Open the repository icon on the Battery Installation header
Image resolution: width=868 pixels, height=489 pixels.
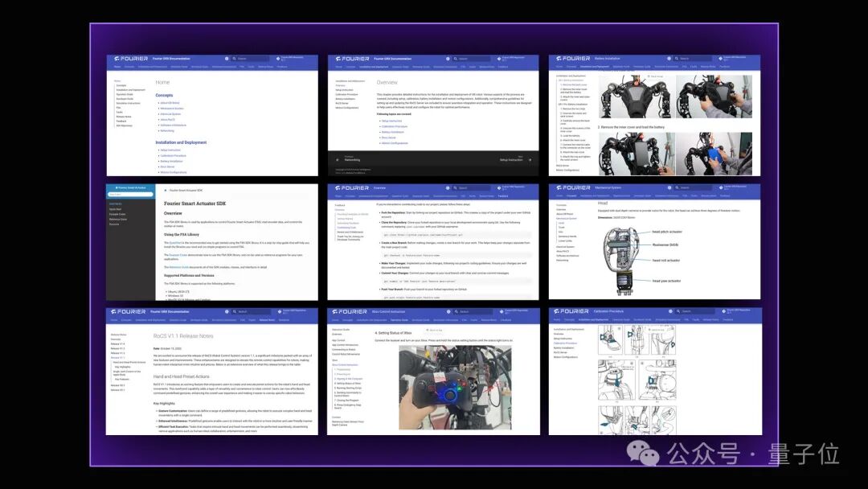[720, 58]
